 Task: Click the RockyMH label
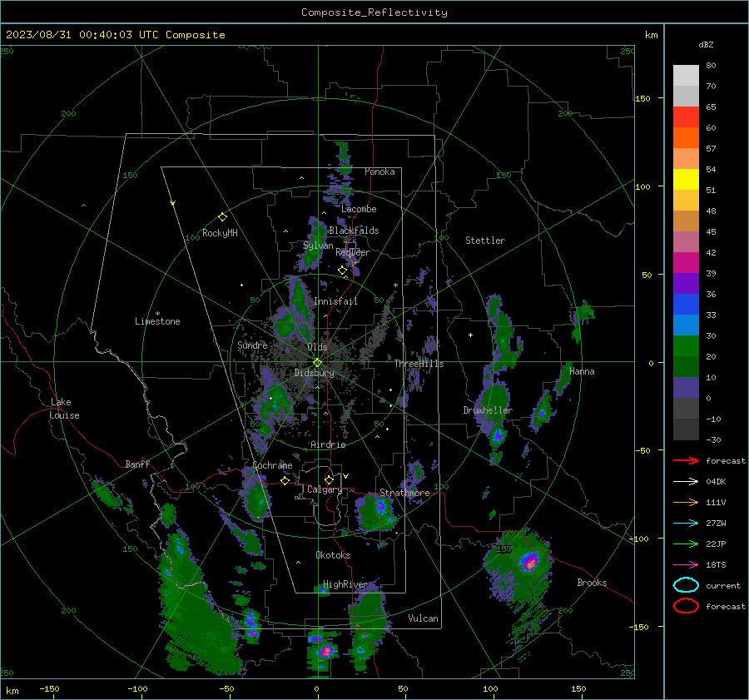220,233
